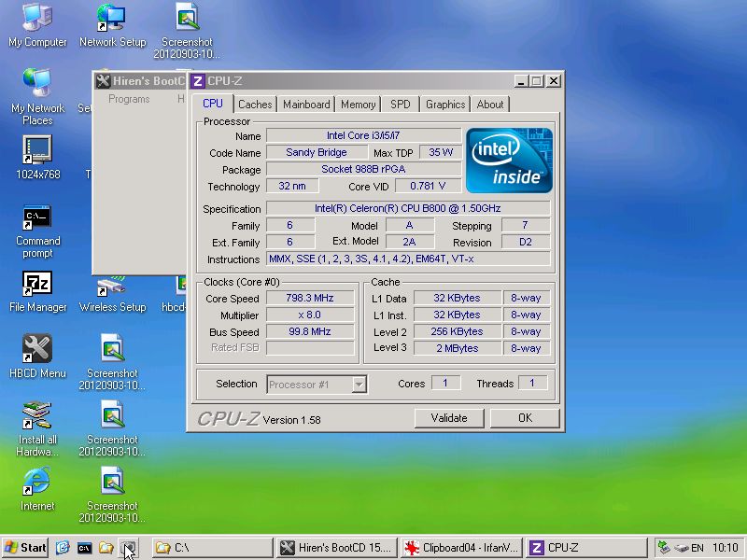Click the HBCD tools quick launch icon
The height and width of the screenshot is (560, 747).
click(x=128, y=548)
